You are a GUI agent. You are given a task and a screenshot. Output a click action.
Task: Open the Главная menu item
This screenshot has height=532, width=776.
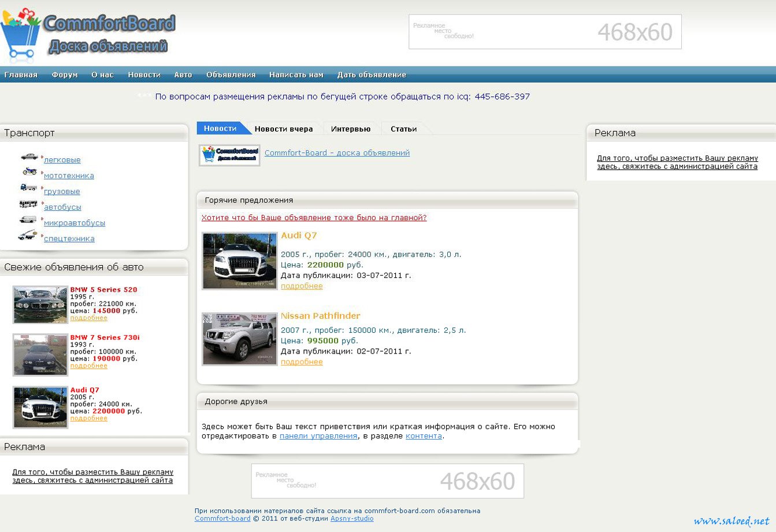pyautogui.click(x=21, y=75)
